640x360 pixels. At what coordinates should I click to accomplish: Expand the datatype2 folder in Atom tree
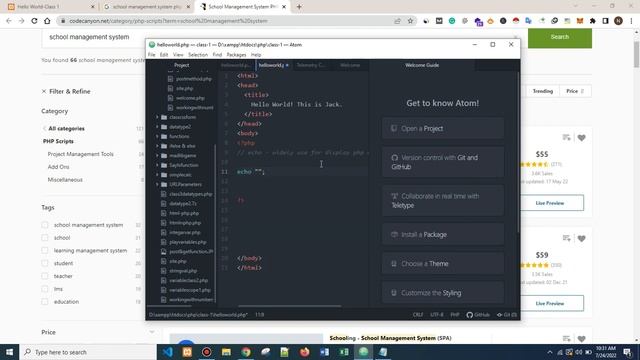coord(157,127)
